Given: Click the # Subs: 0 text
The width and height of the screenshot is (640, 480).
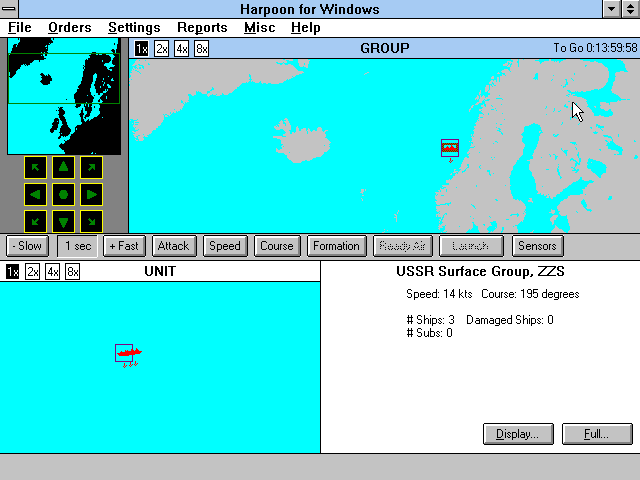Looking at the screenshot, I should point(429,333).
